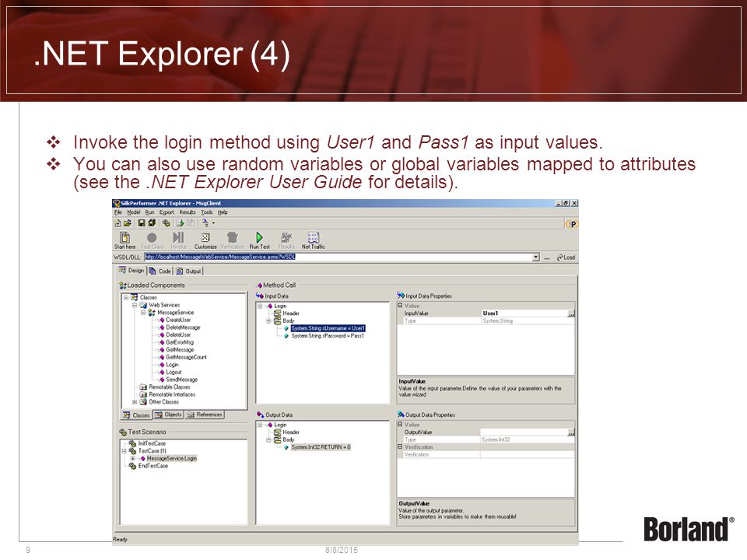Click the Verification toolbar button

pyautogui.click(x=232, y=240)
